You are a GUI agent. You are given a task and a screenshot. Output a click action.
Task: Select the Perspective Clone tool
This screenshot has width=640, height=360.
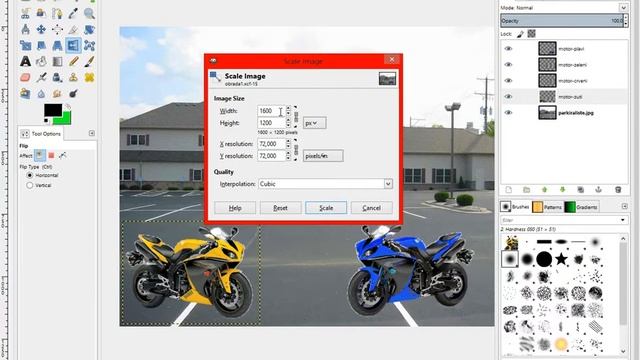pyautogui.click(x=25, y=93)
